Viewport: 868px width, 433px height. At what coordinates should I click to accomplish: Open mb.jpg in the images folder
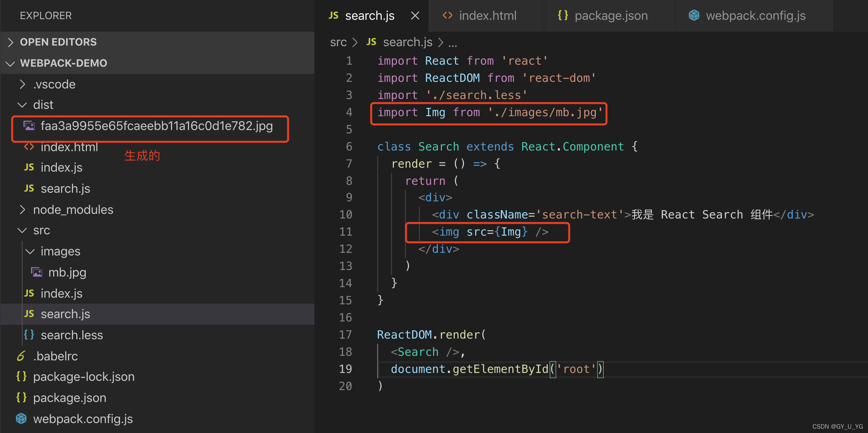click(67, 272)
